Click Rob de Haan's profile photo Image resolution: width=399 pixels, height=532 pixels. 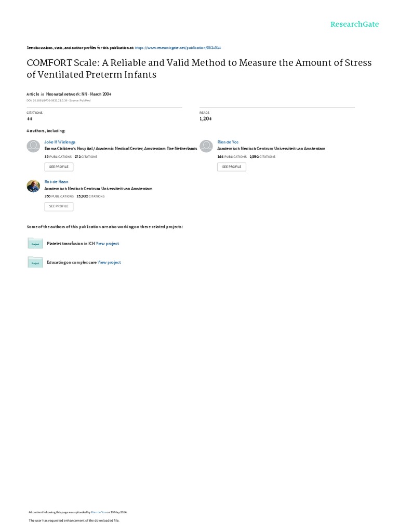pos(33,186)
